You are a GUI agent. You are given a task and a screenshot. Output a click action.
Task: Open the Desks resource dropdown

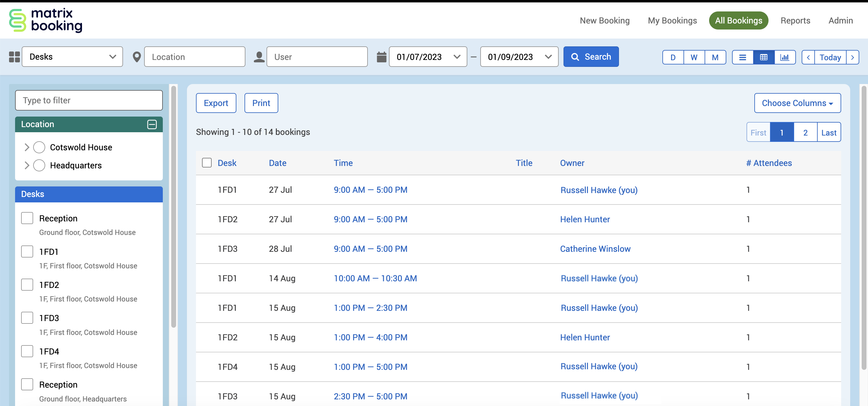(x=72, y=57)
